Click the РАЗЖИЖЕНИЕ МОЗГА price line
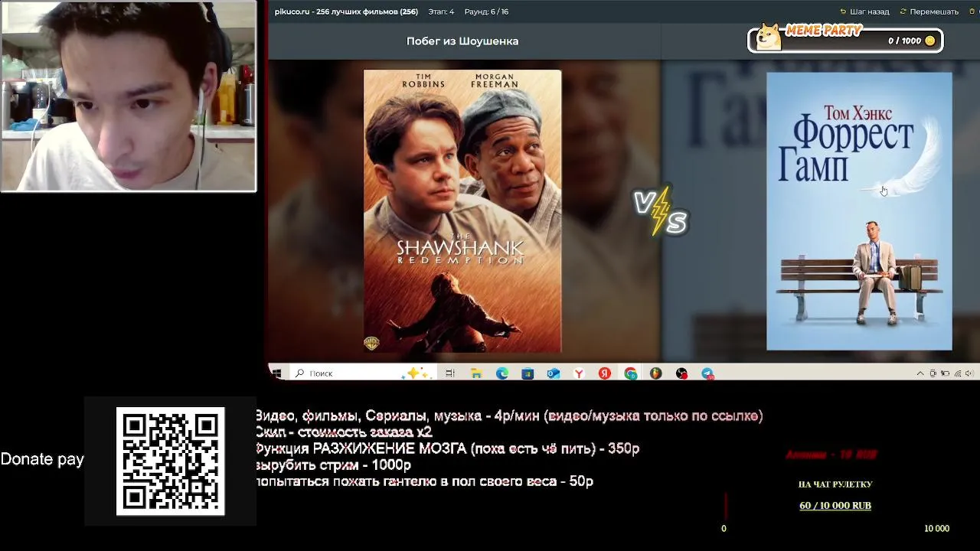The image size is (980, 551). [447, 449]
